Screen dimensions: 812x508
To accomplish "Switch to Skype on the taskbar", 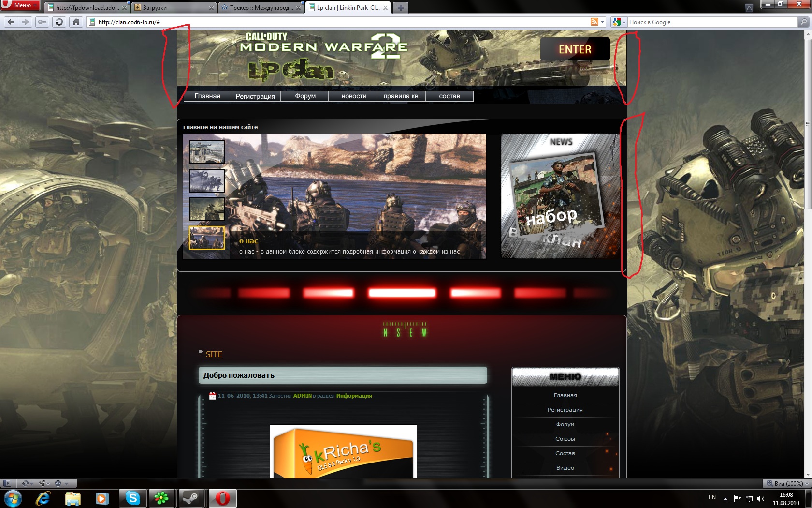I will point(132,498).
